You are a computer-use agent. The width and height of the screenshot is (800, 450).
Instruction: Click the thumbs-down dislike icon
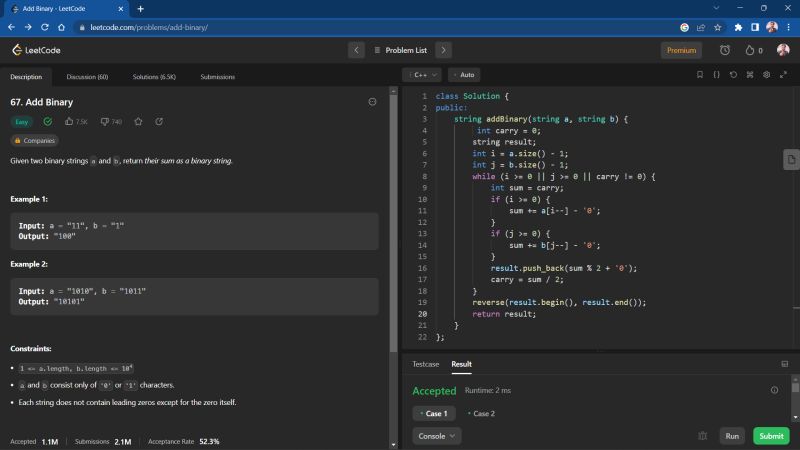(x=105, y=122)
